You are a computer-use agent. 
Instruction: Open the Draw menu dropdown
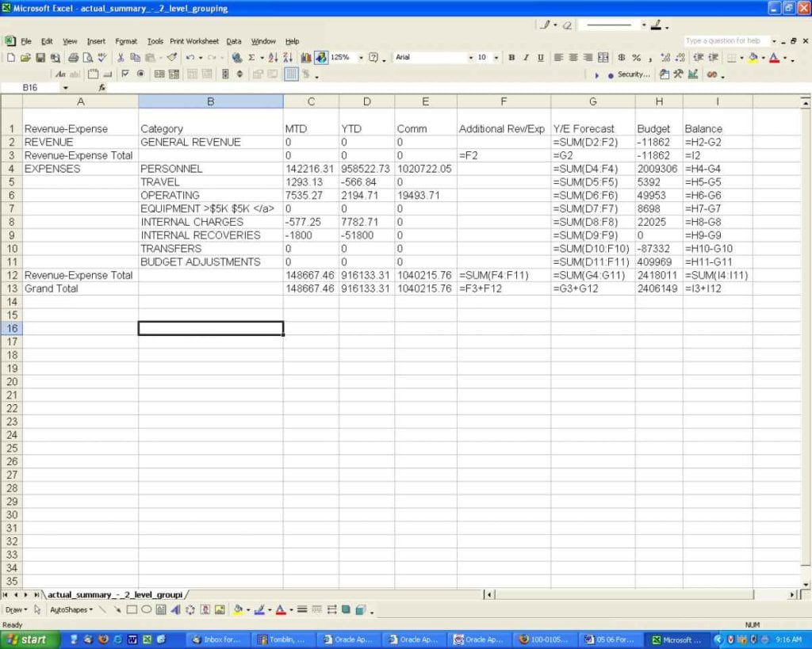pos(16,610)
